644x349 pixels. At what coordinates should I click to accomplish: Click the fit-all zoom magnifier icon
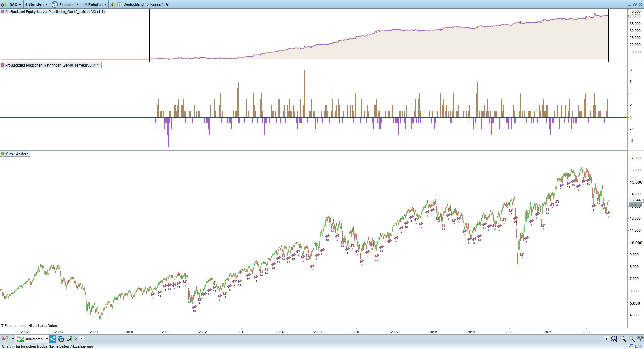click(x=614, y=339)
